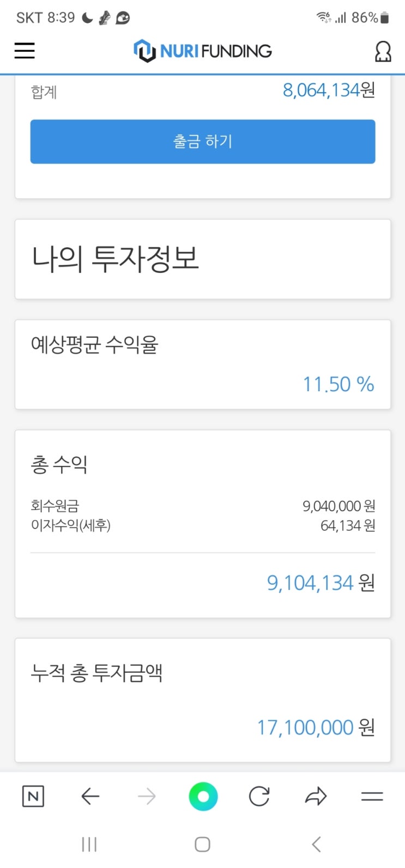Tap the 합계 total 8,064,134원 amount
Screen dimensions: 405x868
[329, 90]
